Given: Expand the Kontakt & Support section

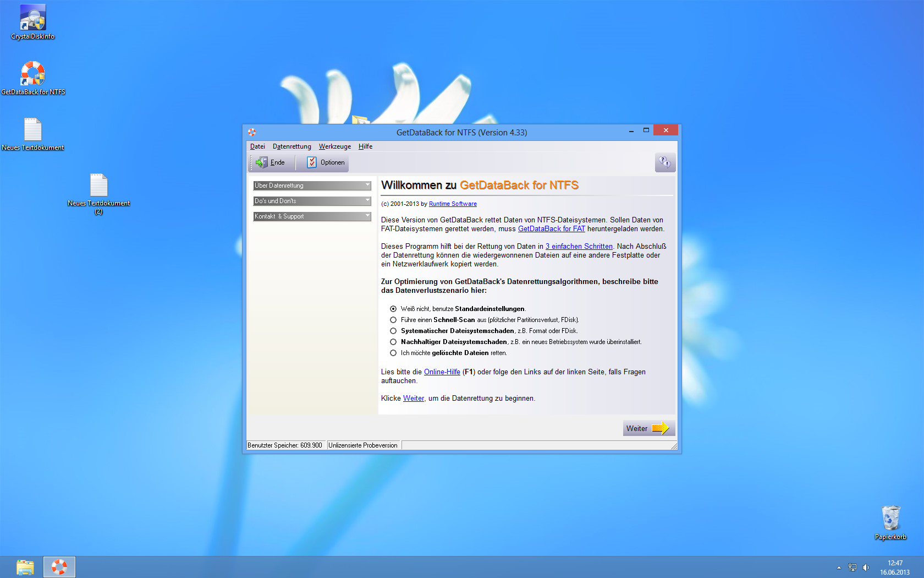Looking at the screenshot, I should [312, 216].
